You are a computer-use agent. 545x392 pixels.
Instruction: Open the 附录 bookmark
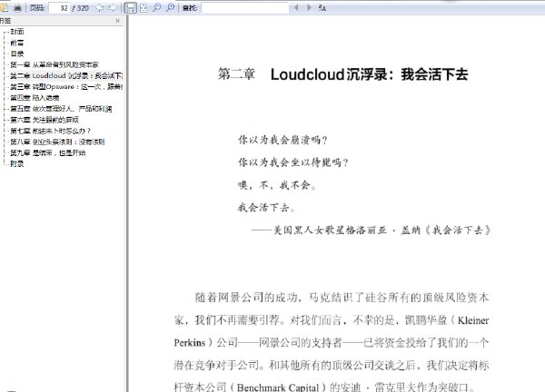point(17,164)
